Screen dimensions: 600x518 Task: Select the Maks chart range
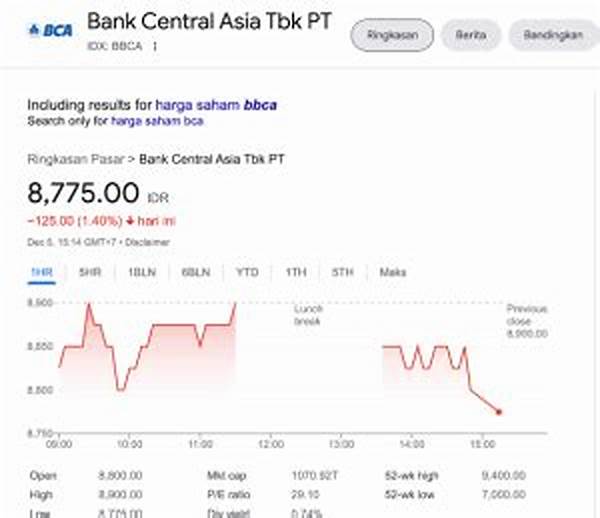point(392,272)
